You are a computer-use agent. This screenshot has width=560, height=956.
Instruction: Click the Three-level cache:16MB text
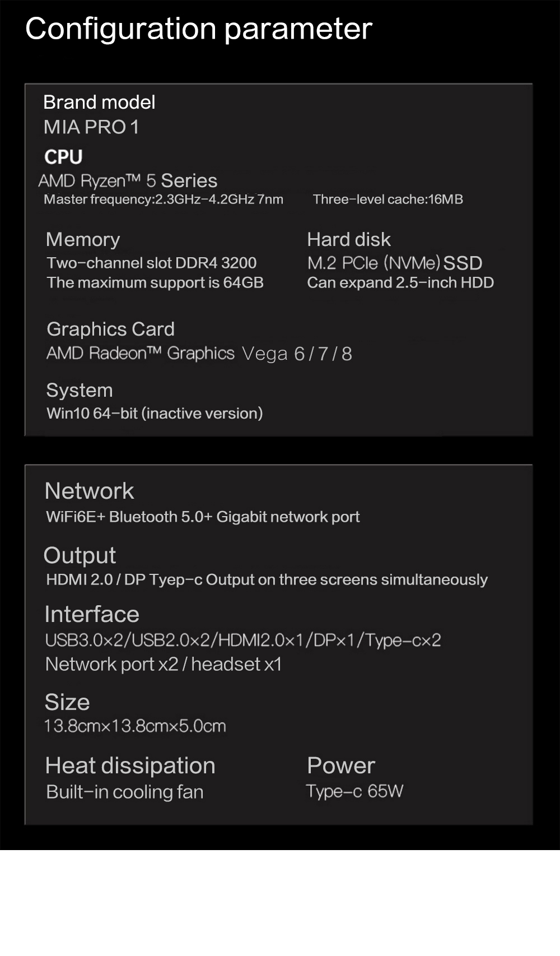pos(388,199)
